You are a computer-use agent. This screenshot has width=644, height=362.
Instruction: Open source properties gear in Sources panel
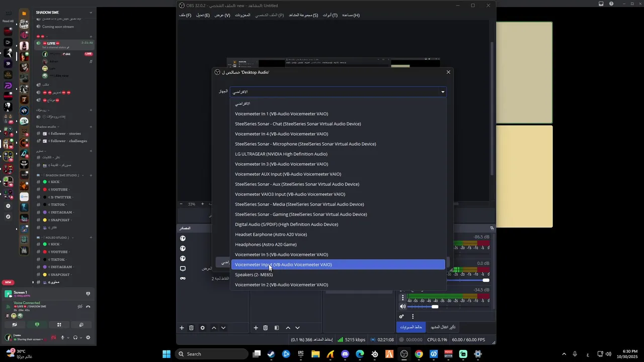(x=202, y=328)
